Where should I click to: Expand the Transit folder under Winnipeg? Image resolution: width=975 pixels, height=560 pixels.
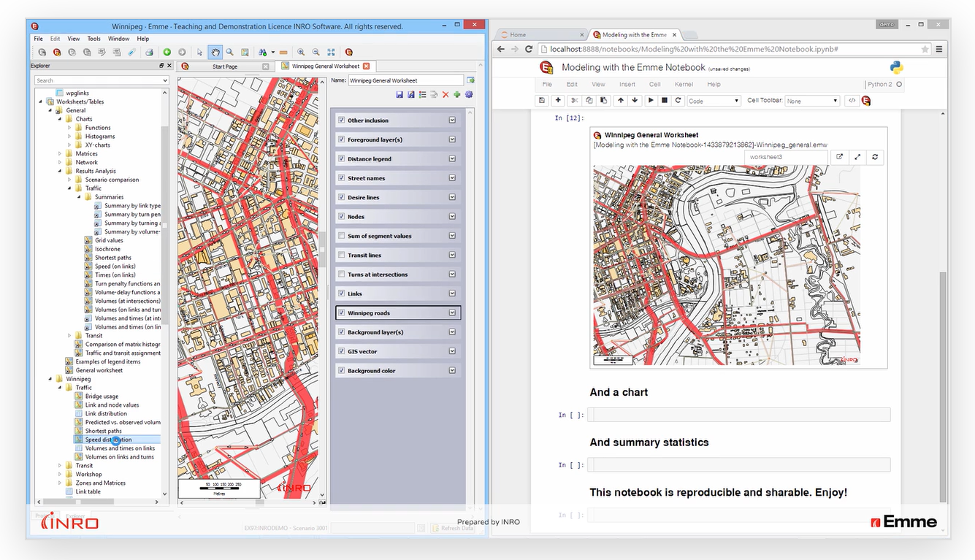click(60, 466)
